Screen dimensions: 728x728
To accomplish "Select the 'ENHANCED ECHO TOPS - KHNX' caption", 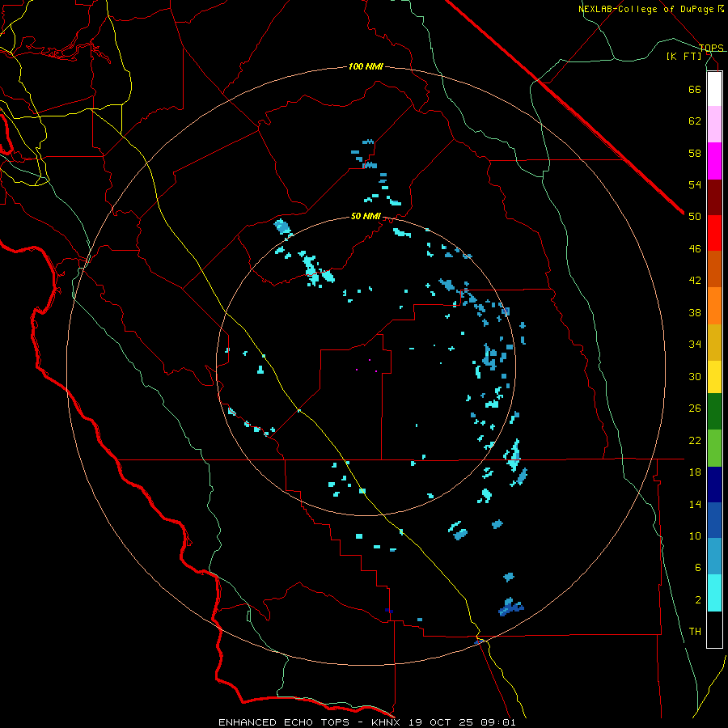I will tap(311, 722).
